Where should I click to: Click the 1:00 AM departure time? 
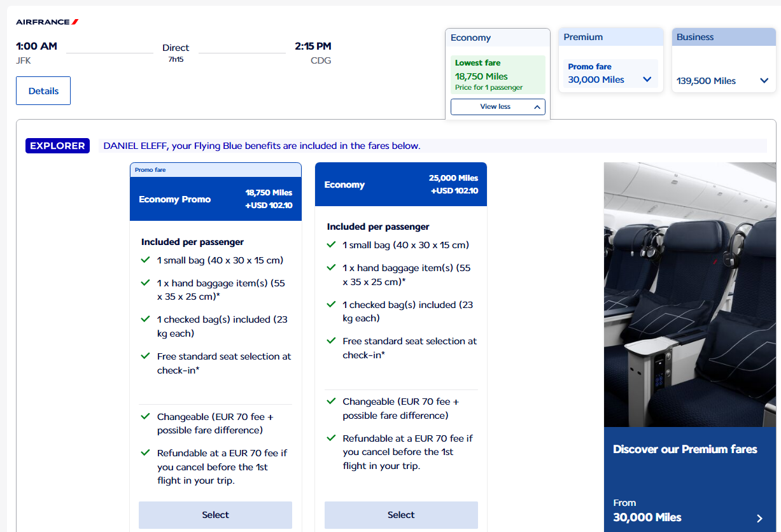point(36,46)
